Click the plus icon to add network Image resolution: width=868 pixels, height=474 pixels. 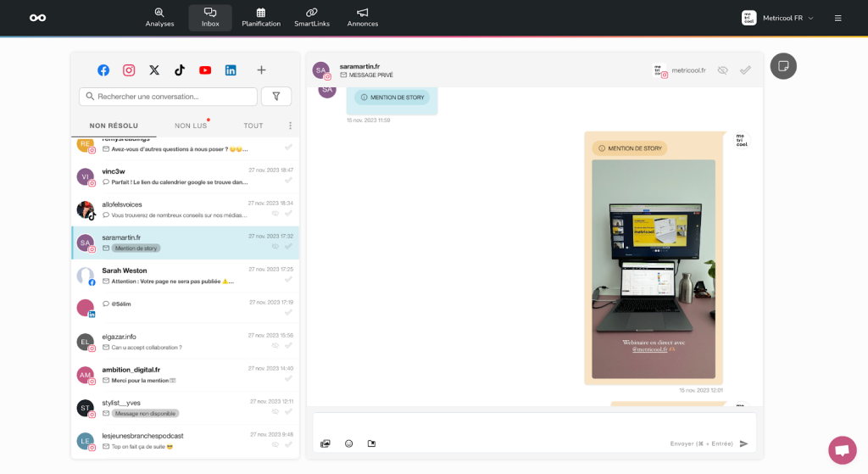coord(261,70)
